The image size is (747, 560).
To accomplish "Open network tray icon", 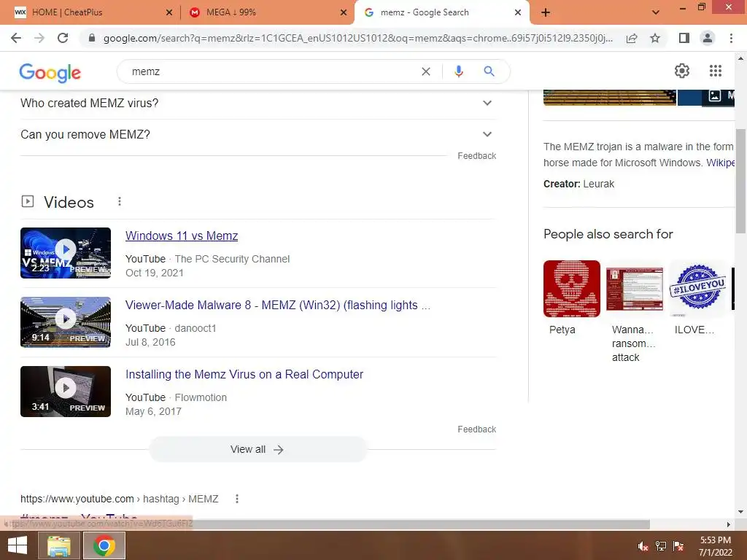I will [x=661, y=546].
